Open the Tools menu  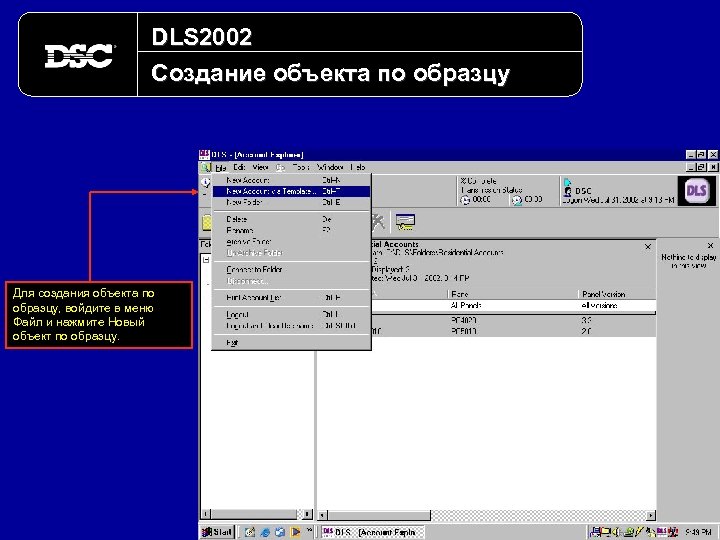pyautogui.click(x=301, y=168)
